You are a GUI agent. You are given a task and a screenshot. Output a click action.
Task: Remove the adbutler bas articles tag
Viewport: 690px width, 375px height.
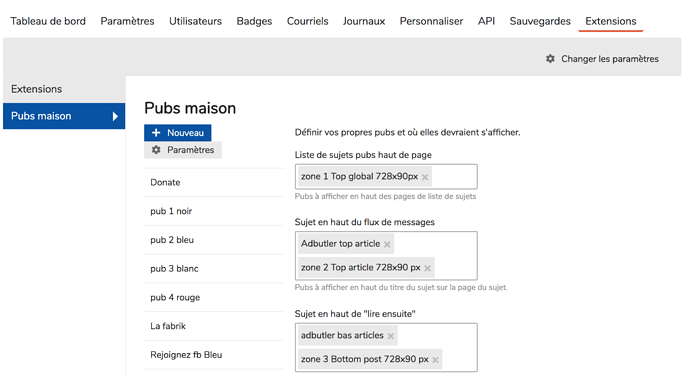[x=390, y=336]
